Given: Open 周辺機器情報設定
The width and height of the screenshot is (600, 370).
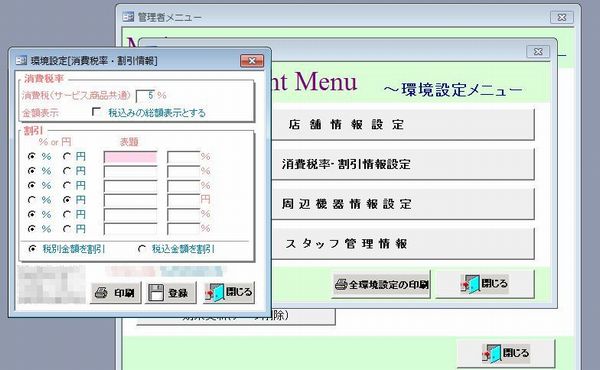Looking at the screenshot, I should point(403,204).
